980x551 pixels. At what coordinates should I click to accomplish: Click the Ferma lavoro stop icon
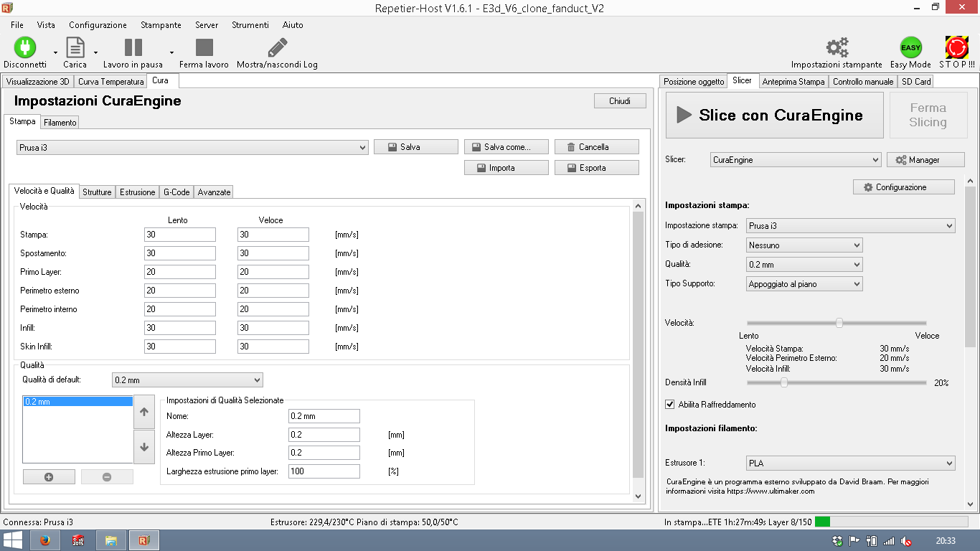[204, 47]
